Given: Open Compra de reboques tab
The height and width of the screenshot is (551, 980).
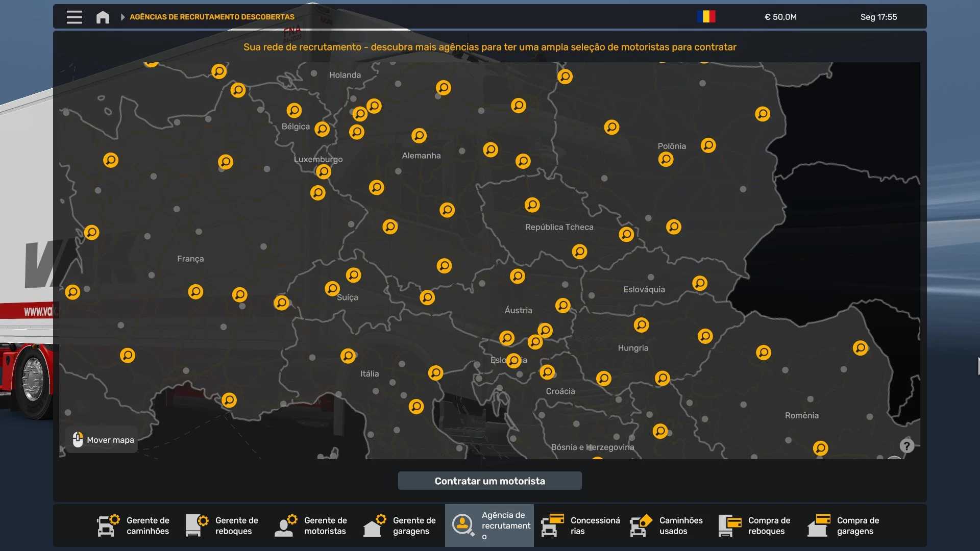Looking at the screenshot, I should tap(755, 525).
